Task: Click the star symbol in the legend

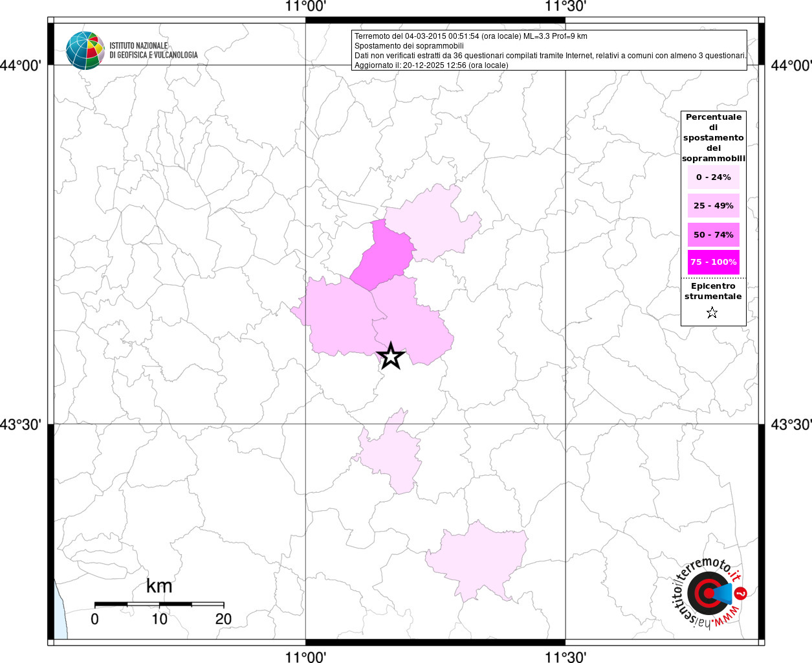Action: [x=712, y=313]
